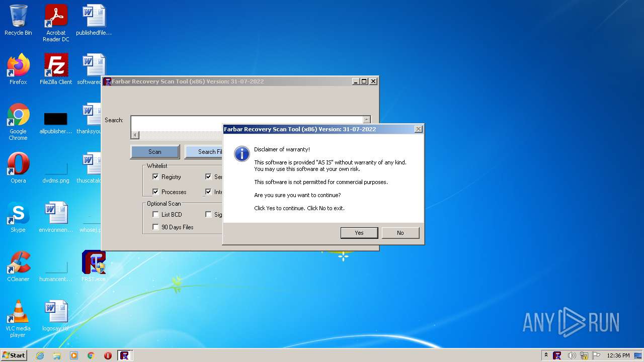Image resolution: width=644 pixels, height=362 pixels.
Task: Select the Opera desktop shortcut
Action: pyautogui.click(x=18, y=168)
